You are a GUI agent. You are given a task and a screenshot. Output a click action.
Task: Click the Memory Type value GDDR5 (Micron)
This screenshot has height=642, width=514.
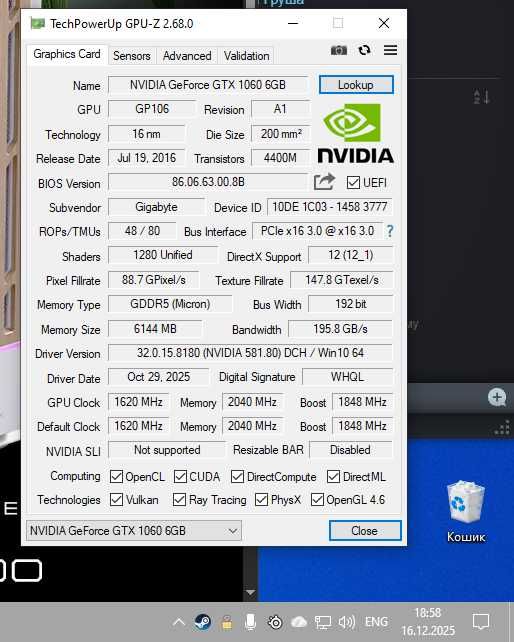coord(170,304)
